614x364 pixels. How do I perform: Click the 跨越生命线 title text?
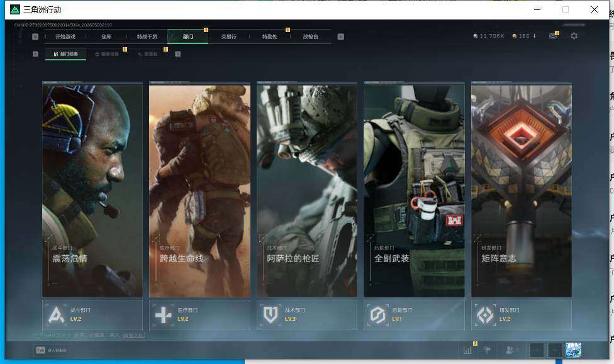click(x=182, y=258)
